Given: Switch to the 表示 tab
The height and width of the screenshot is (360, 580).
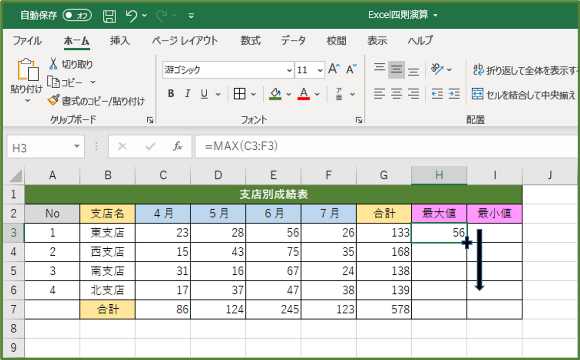Looking at the screenshot, I should point(377,40).
